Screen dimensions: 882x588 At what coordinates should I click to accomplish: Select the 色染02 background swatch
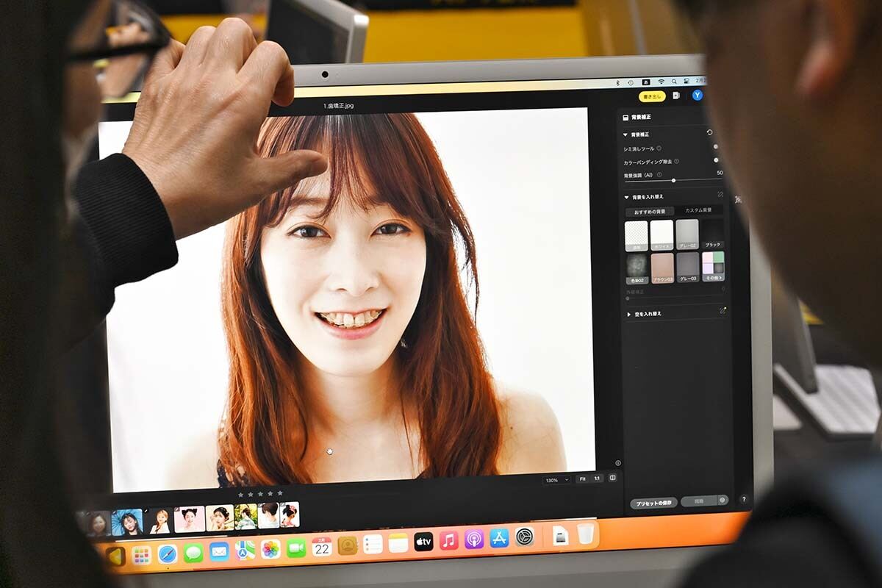[x=637, y=269]
